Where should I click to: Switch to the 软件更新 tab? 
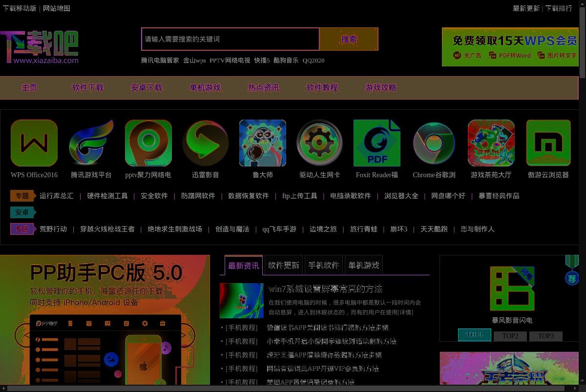point(284,265)
